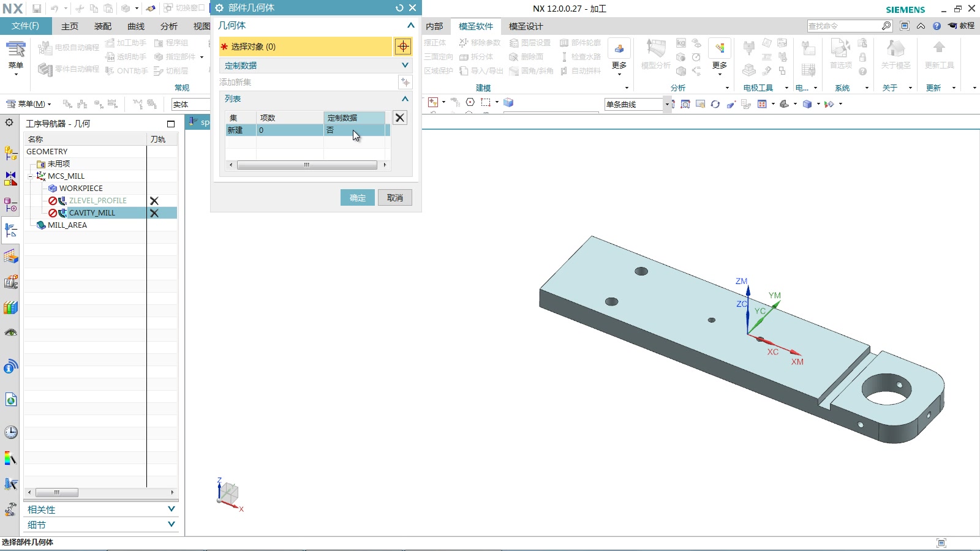Switch to the 内部 ribbon tab
The image size is (980, 551).
[434, 26]
